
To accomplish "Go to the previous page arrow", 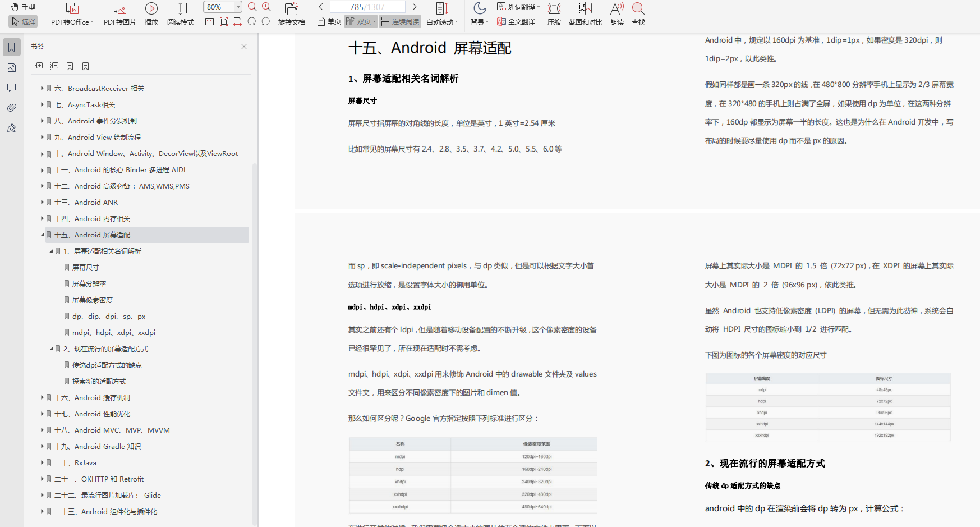I will point(321,7).
